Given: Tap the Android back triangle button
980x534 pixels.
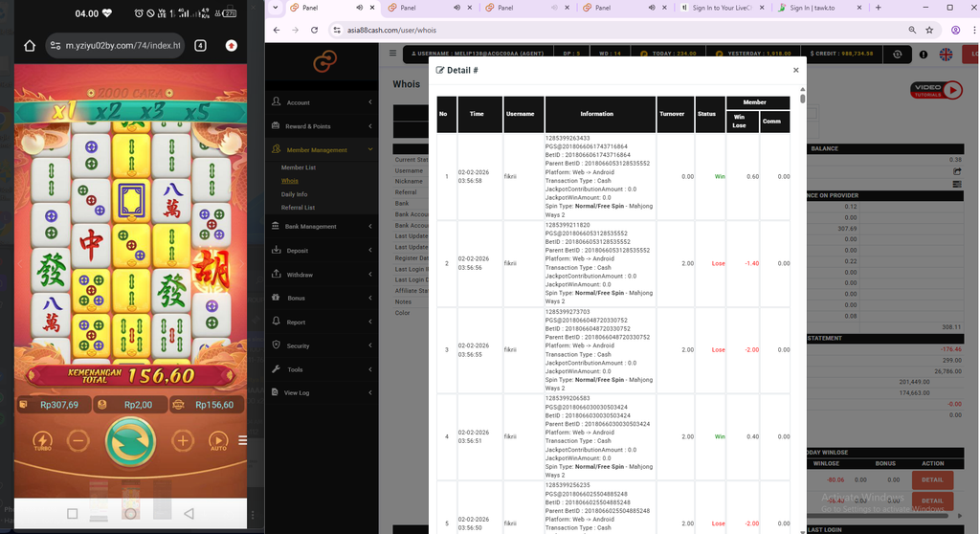Looking at the screenshot, I should [189, 513].
